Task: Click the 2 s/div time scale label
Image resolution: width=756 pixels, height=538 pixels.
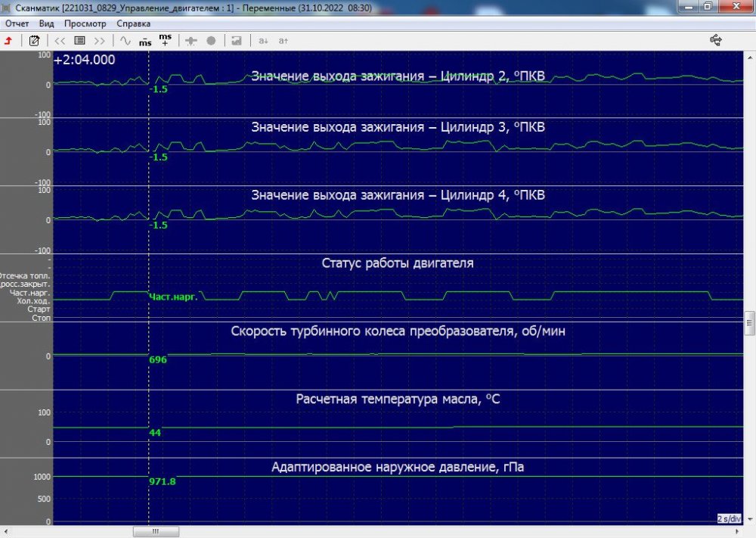Action: (730, 518)
